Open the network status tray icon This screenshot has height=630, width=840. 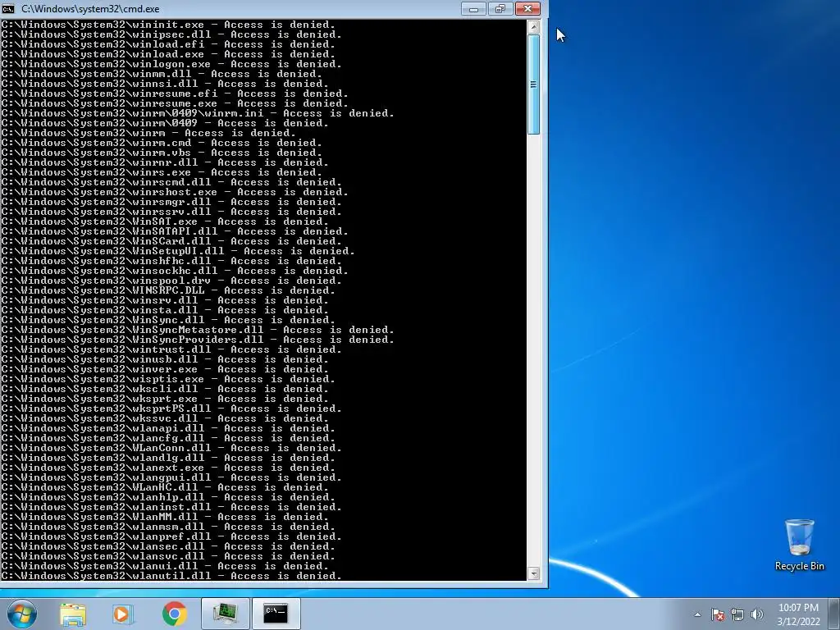tap(737, 614)
